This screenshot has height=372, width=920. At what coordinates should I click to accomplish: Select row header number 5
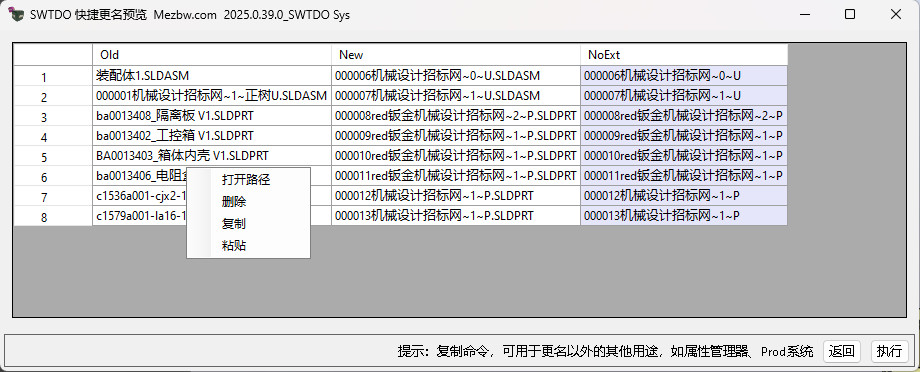(53, 156)
